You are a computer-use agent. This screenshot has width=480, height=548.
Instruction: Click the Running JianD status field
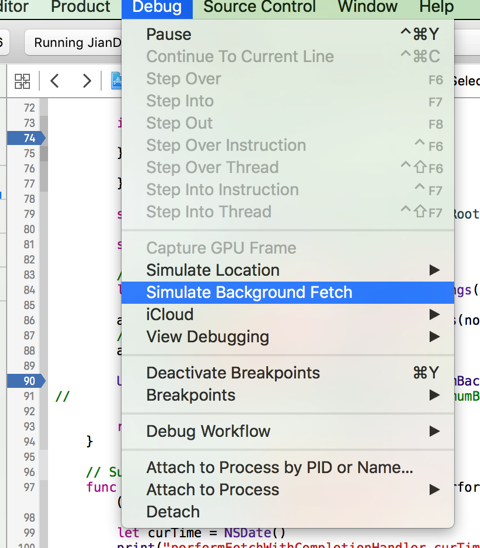tap(73, 43)
